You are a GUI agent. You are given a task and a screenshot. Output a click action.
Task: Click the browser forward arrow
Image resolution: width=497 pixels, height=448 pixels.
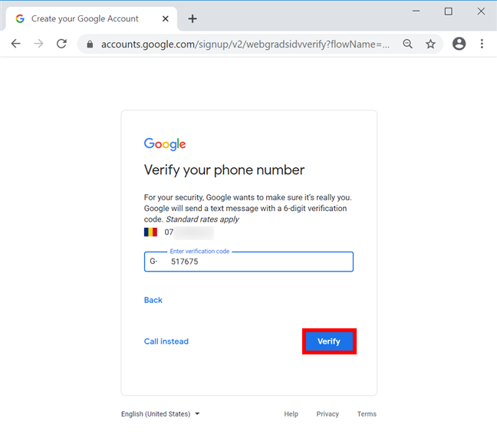[38, 44]
